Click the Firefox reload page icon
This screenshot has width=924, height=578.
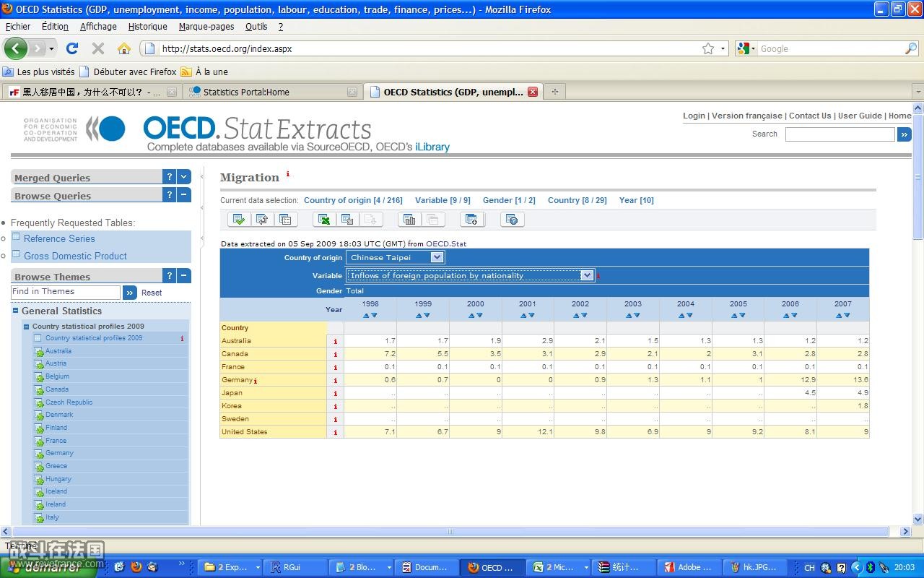(x=71, y=48)
